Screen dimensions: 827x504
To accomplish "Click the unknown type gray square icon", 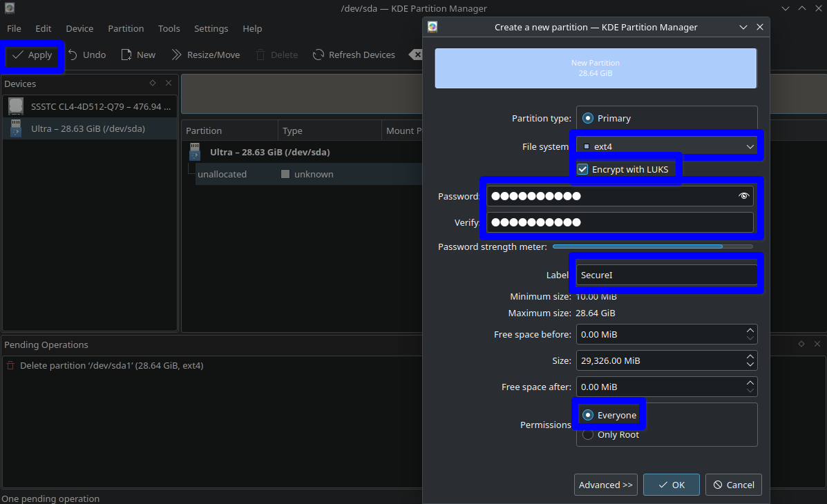I will pyautogui.click(x=285, y=174).
